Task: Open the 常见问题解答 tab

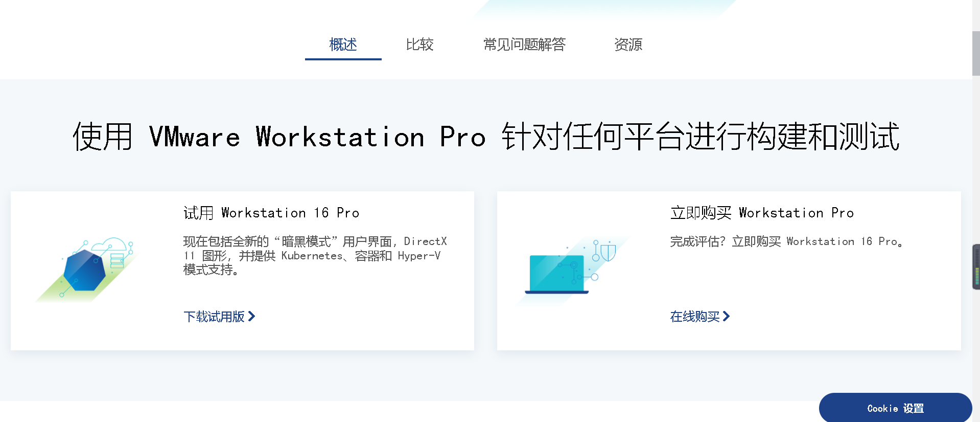Action: tap(524, 45)
